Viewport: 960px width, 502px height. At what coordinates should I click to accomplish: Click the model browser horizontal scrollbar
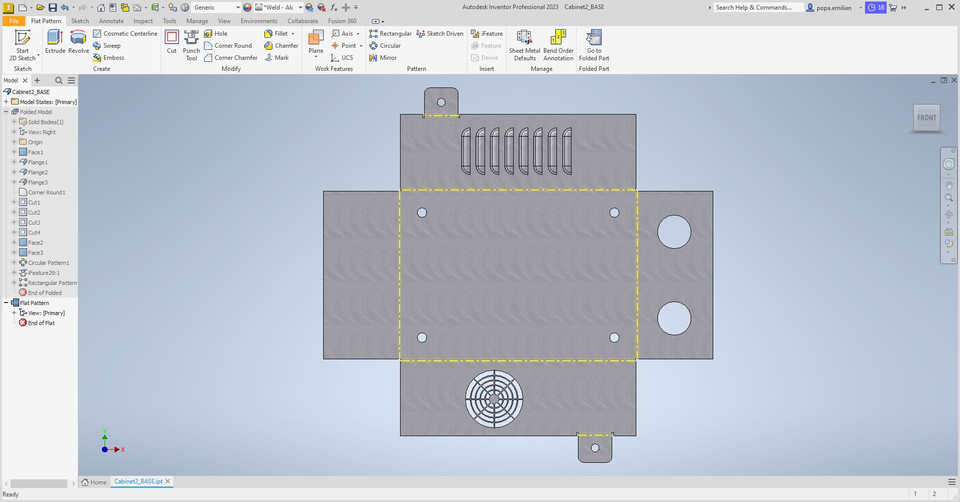(x=39, y=484)
